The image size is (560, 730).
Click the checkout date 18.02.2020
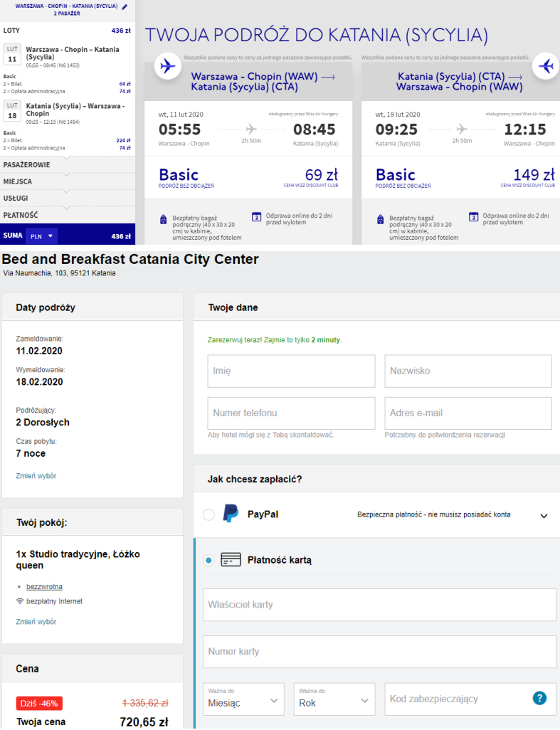[x=39, y=382]
